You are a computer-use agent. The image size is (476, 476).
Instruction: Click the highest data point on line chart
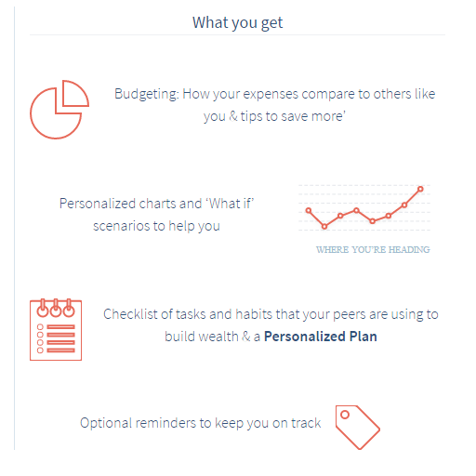[420, 189]
